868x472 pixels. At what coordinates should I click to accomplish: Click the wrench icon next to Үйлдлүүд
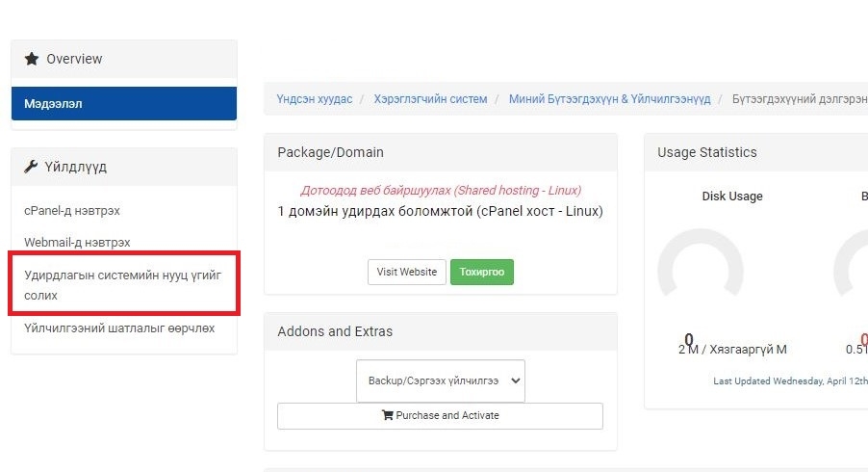[31, 167]
